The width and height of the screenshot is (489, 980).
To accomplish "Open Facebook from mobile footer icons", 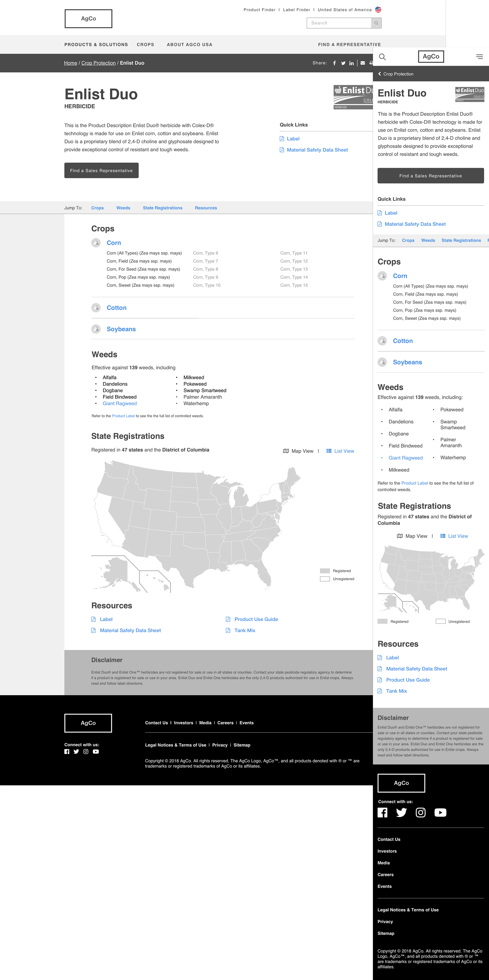I will 383,813.
